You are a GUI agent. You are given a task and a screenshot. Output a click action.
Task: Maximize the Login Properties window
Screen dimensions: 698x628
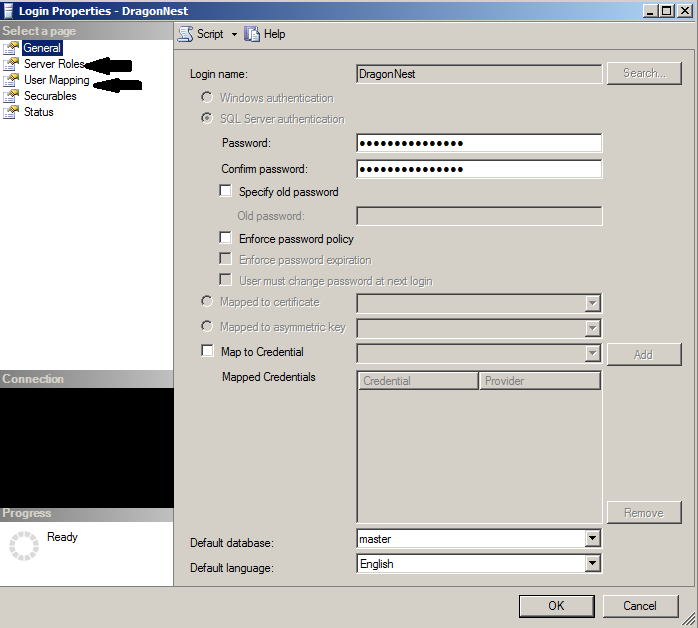click(x=667, y=11)
